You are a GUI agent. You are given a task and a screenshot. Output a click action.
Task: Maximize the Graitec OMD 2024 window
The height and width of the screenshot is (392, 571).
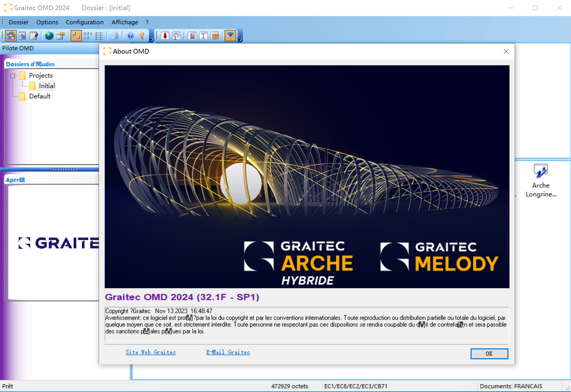click(535, 8)
